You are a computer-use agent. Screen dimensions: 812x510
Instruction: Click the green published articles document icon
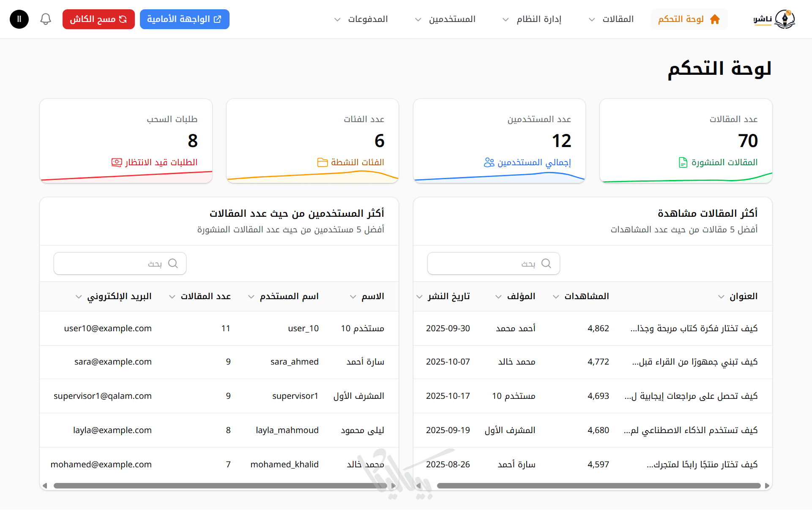(683, 162)
